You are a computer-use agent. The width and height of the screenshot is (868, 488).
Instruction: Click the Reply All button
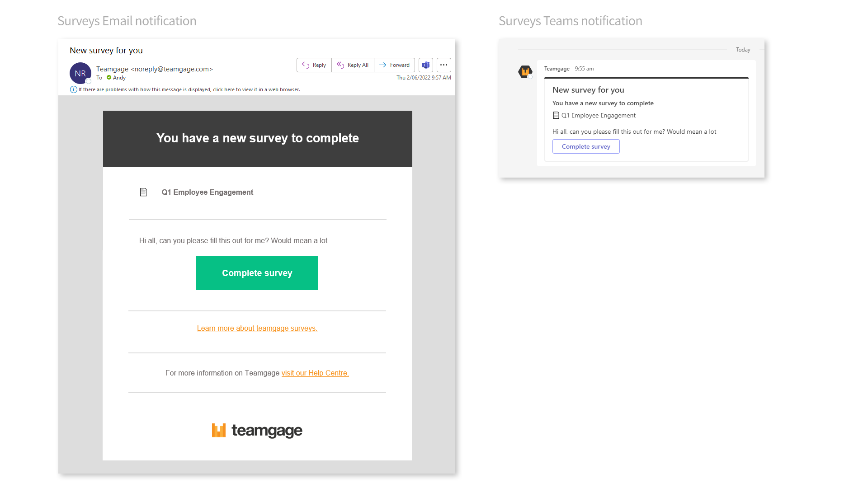point(353,65)
